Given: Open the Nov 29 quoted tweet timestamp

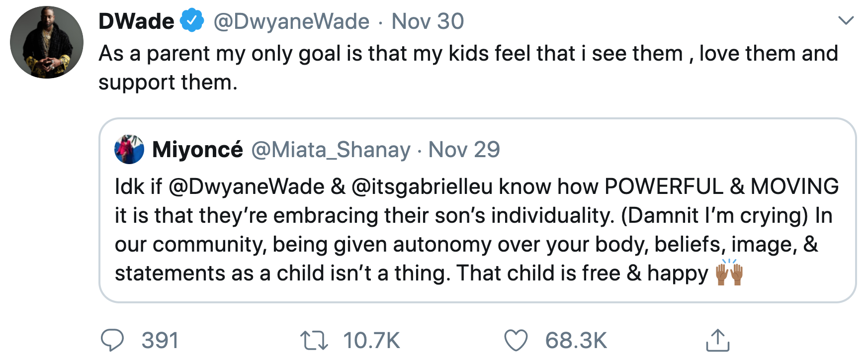Looking at the screenshot, I should (464, 150).
